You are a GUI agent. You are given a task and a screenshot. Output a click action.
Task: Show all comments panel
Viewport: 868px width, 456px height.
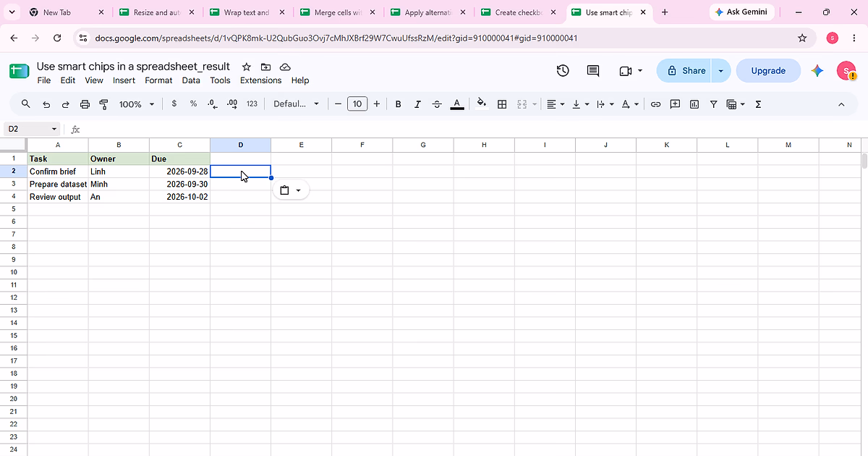[593, 70]
